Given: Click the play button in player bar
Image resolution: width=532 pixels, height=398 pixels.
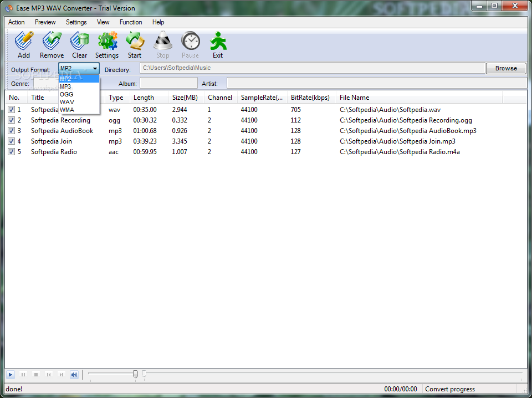Looking at the screenshot, I should (11, 375).
